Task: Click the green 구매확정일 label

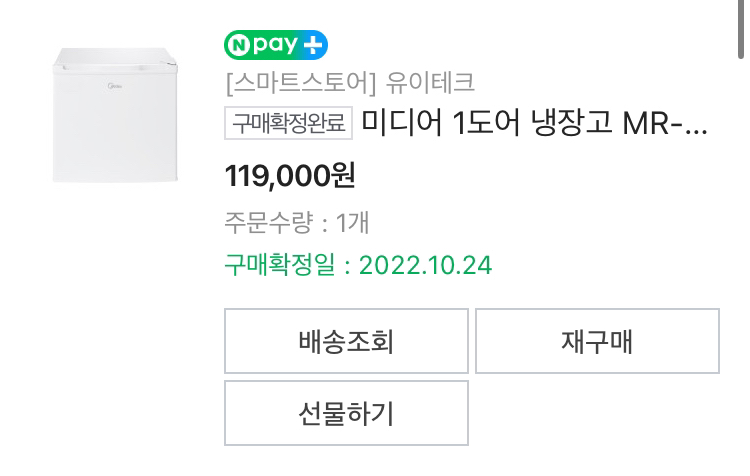Action: [x=280, y=265]
